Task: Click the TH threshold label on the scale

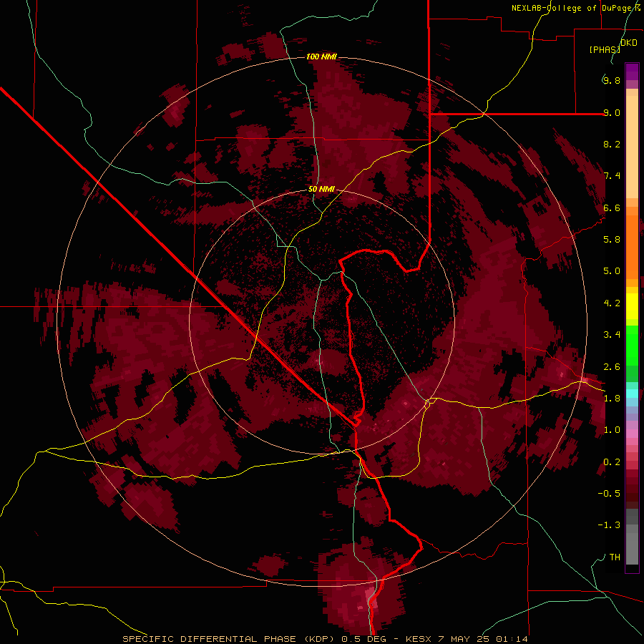Action: (615, 557)
